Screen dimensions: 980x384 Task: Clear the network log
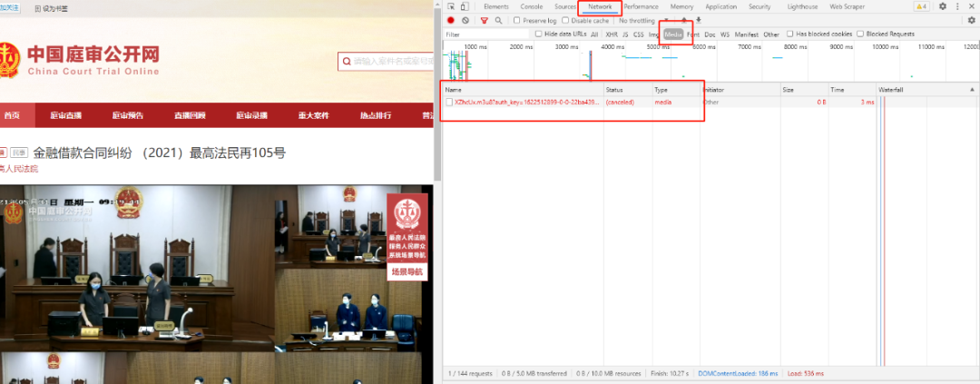point(465,20)
